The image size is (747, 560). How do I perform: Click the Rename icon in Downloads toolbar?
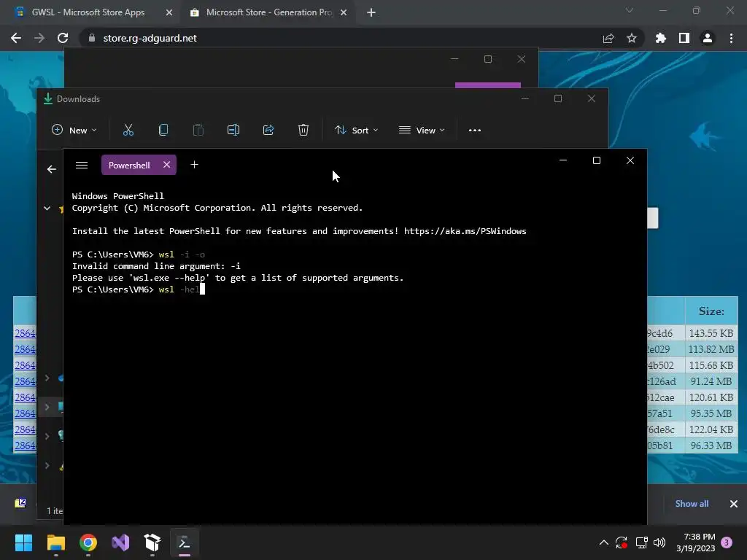pyautogui.click(x=233, y=130)
